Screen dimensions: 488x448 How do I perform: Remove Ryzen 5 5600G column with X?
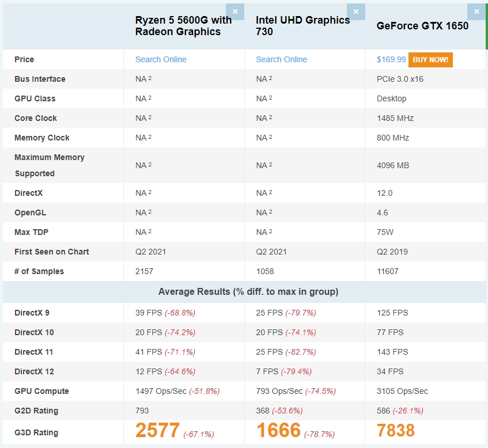coord(235,12)
